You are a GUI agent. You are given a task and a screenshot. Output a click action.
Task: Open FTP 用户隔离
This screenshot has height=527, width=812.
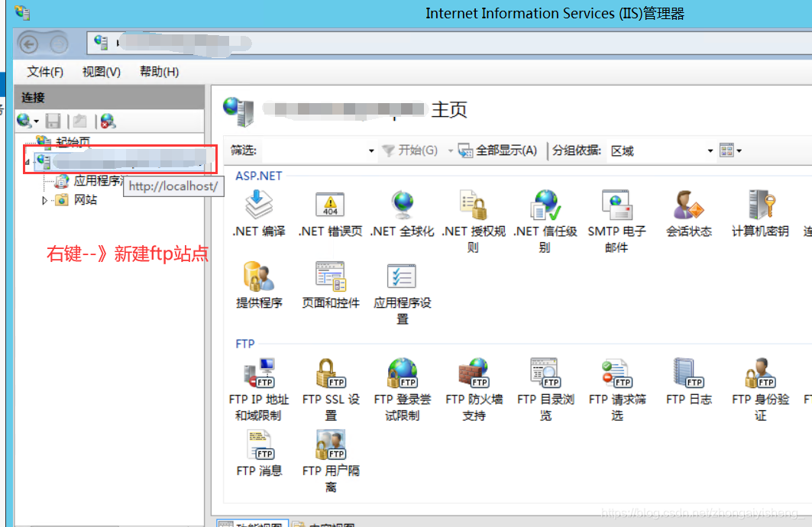point(331,461)
